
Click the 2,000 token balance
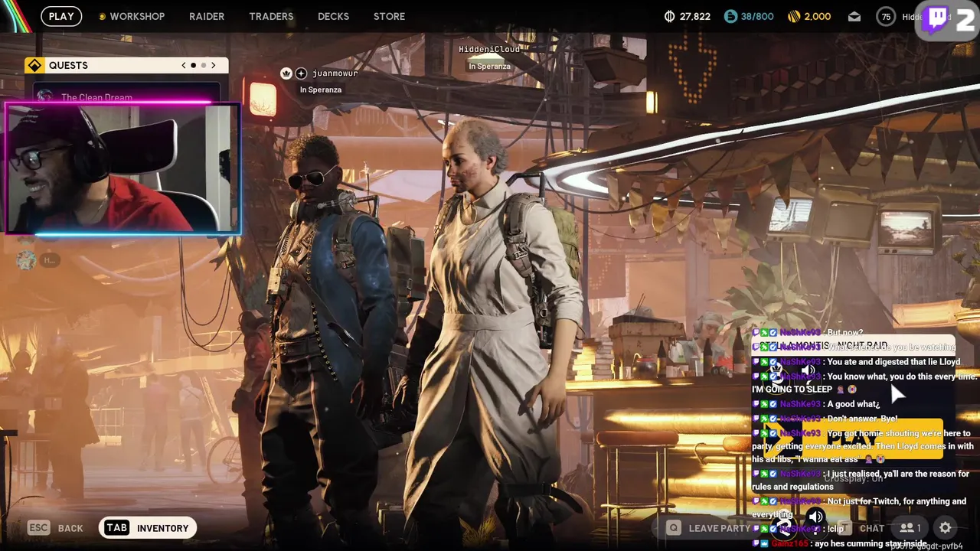coord(818,16)
